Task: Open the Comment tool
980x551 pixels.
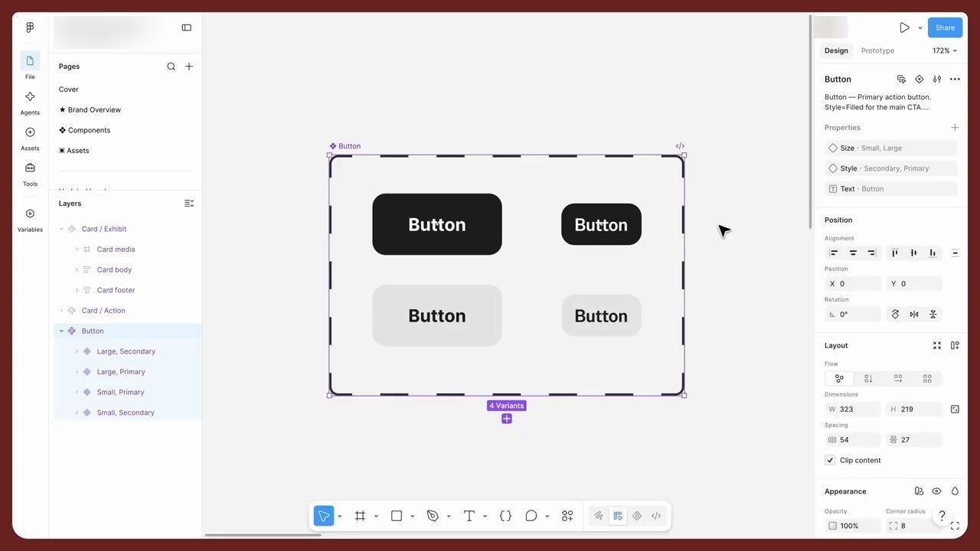Action: [x=531, y=516]
